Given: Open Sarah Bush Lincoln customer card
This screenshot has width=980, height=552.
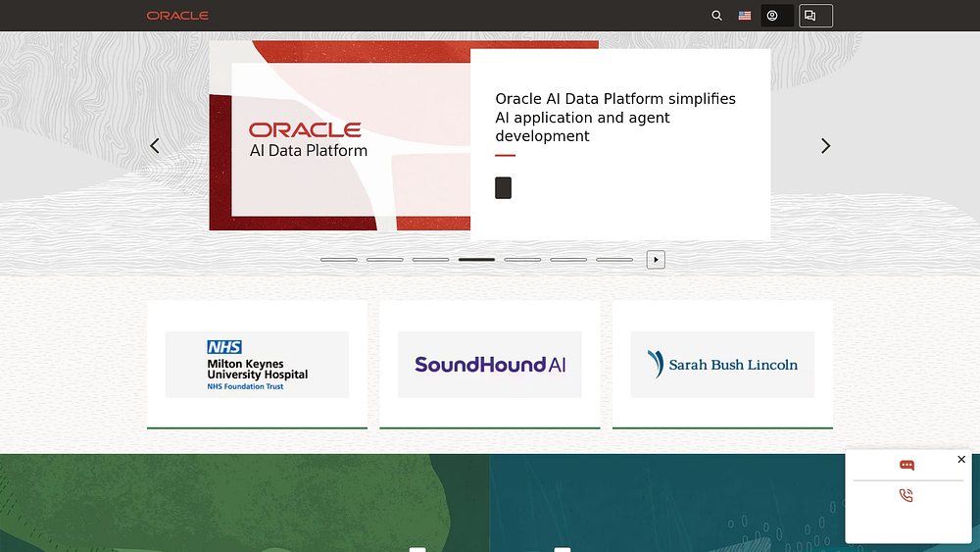Looking at the screenshot, I should 722,365.
